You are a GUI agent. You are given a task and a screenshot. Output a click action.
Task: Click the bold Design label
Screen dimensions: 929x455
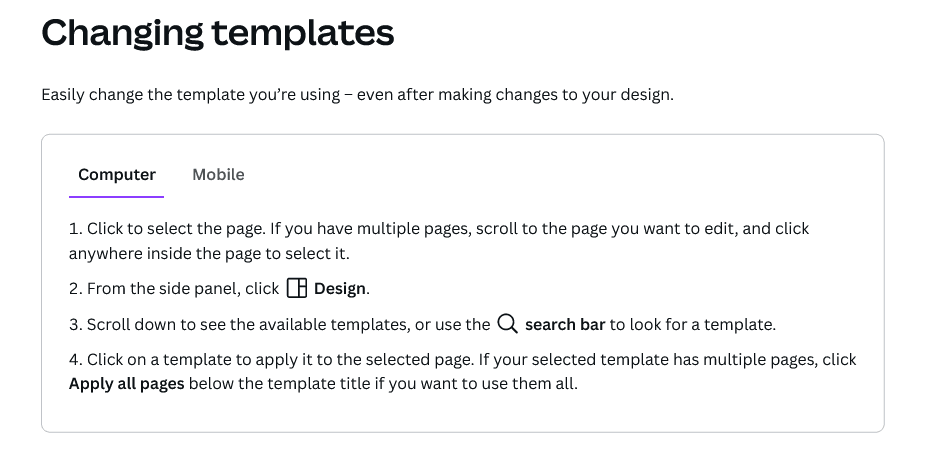[340, 289]
